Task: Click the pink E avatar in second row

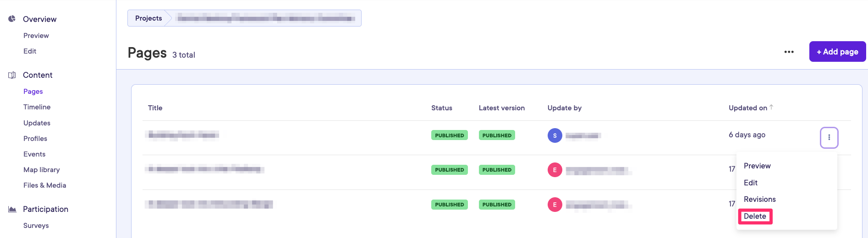Action: pyautogui.click(x=555, y=170)
